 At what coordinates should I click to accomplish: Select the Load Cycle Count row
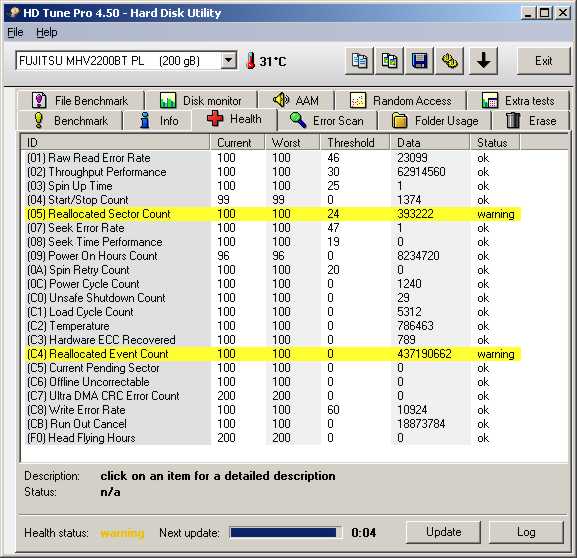pyautogui.click(x=273, y=312)
